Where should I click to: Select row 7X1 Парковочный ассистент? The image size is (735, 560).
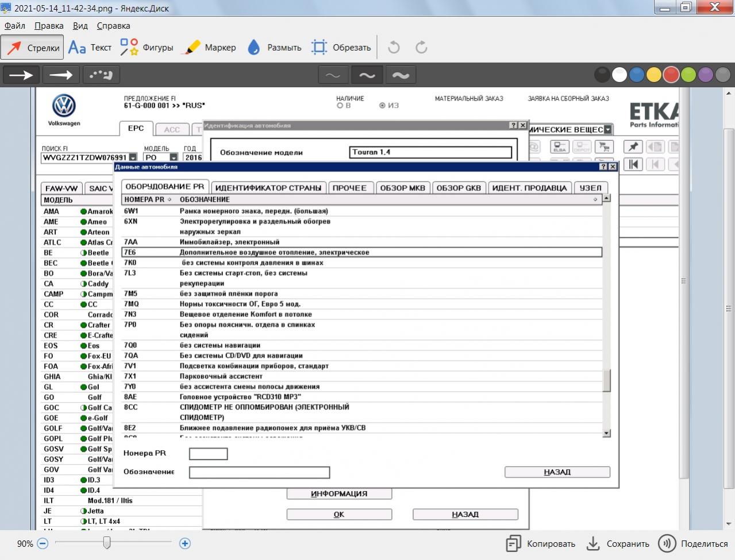(x=362, y=376)
